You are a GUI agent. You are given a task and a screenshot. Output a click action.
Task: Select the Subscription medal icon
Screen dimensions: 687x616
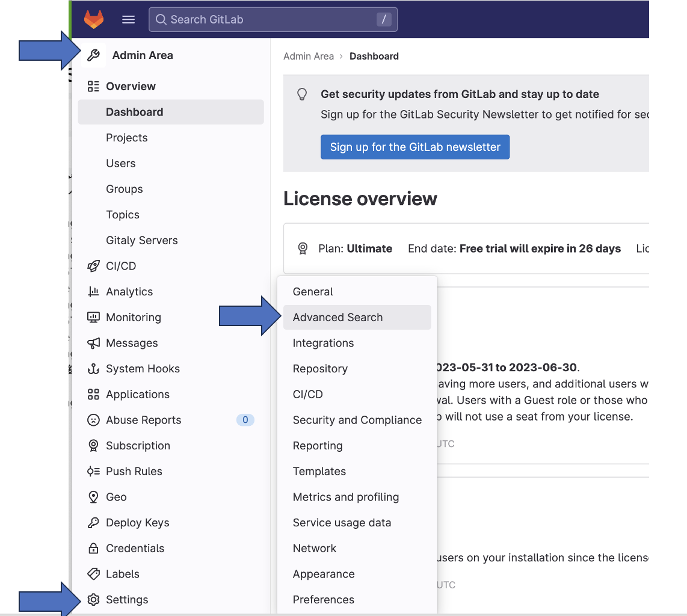93,445
